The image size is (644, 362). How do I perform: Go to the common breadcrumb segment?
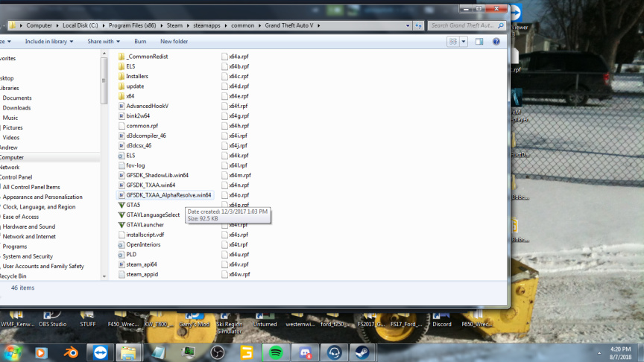(242, 25)
